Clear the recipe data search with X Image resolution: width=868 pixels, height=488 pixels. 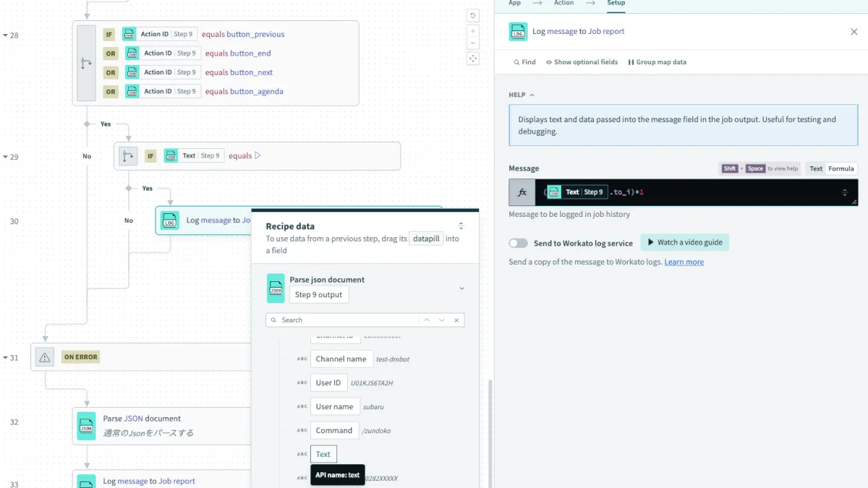tap(456, 320)
